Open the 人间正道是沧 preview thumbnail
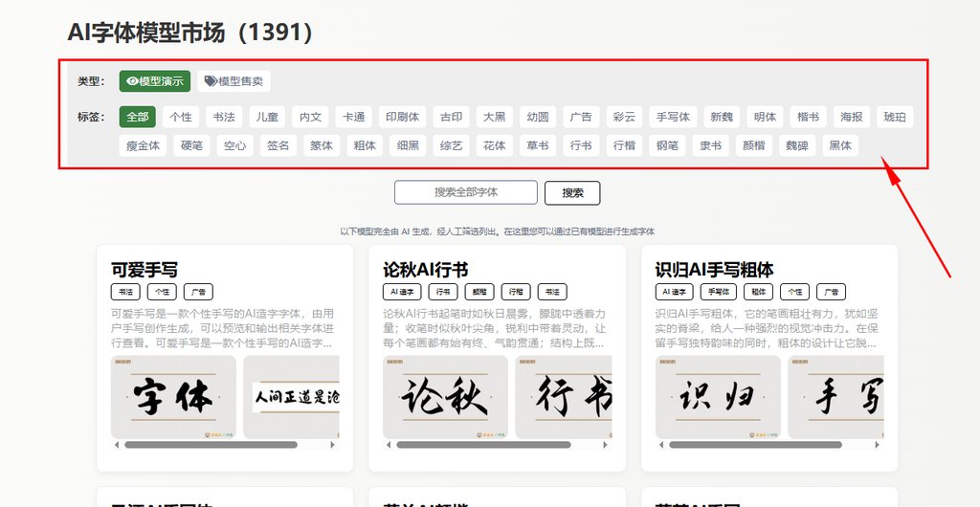Screen dimensions: 980x507 (291, 397)
